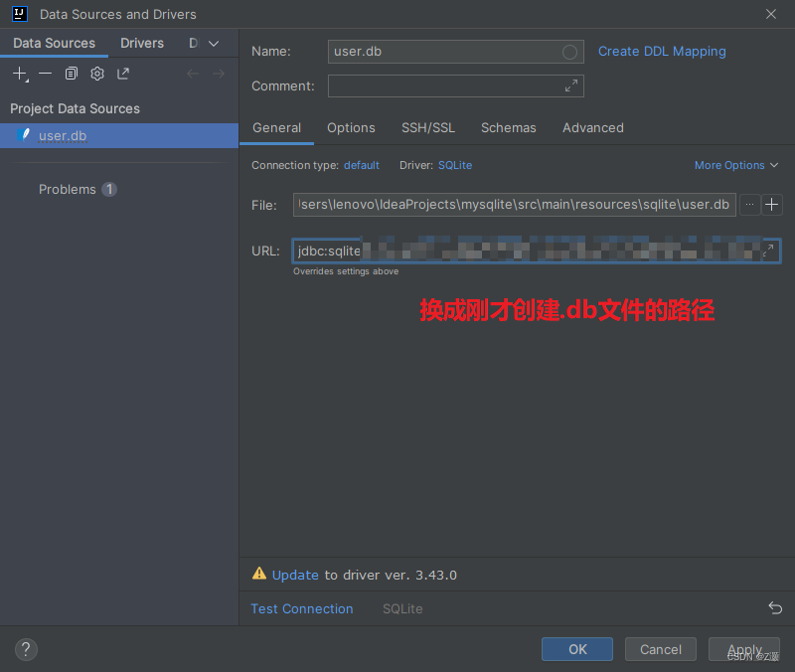Remove selected data source with minus icon
The height and width of the screenshot is (672, 795).
coord(45,74)
